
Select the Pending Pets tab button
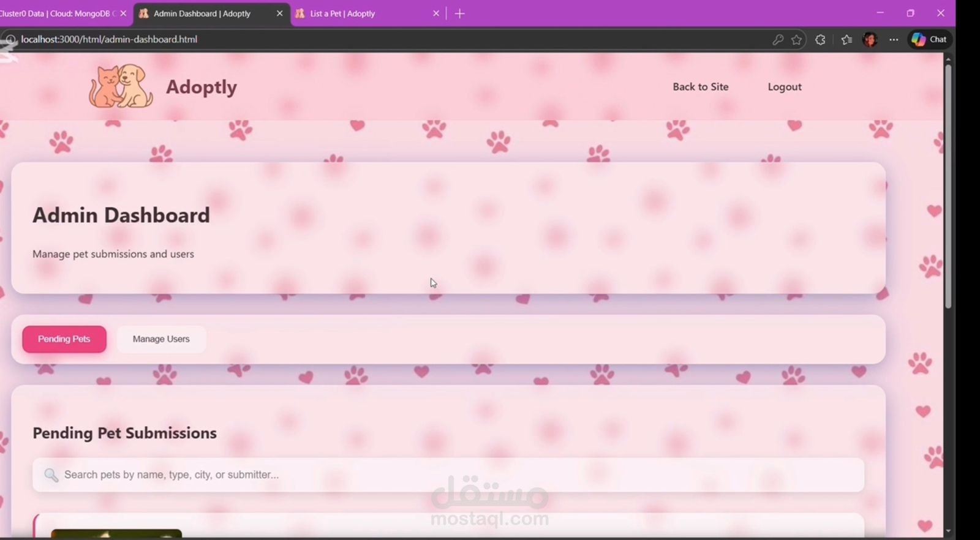click(64, 339)
